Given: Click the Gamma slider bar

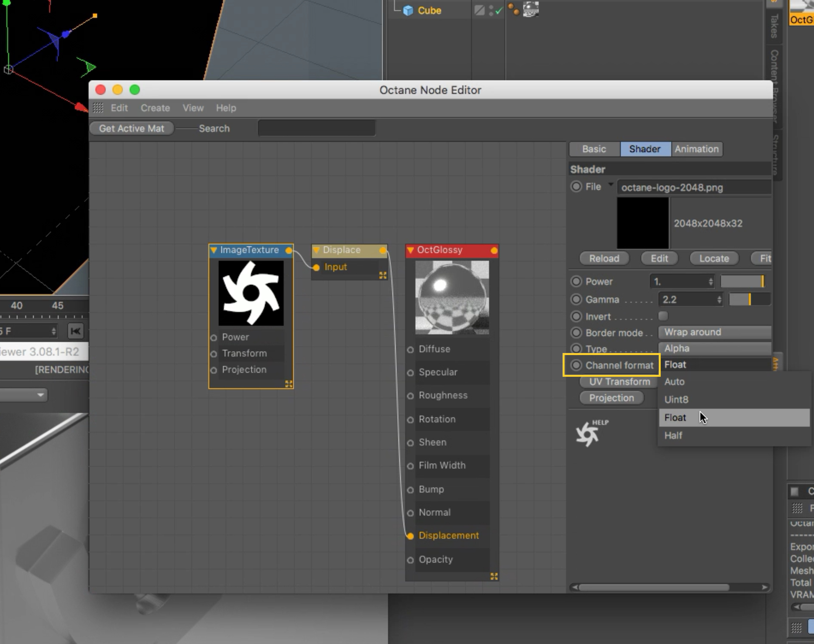Looking at the screenshot, I should pyautogui.click(x=749, y=299).
